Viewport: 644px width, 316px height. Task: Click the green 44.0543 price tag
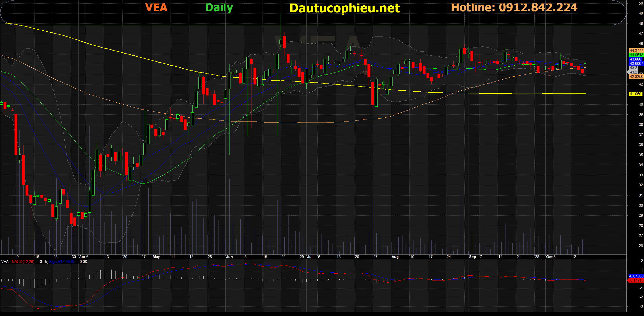(636, 55)
